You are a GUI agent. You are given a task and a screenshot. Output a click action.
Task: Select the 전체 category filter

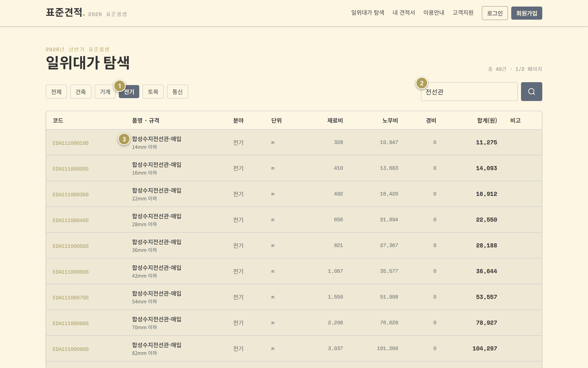(56, 92)
